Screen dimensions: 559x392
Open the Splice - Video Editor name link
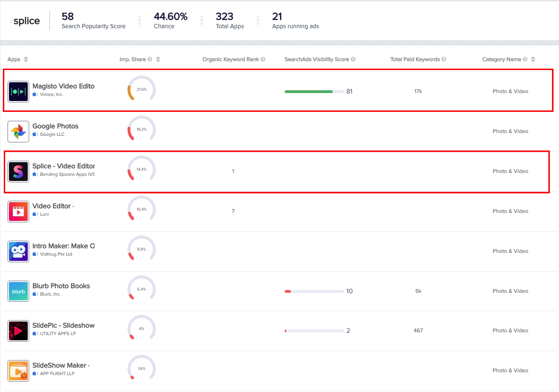(64, 166)
